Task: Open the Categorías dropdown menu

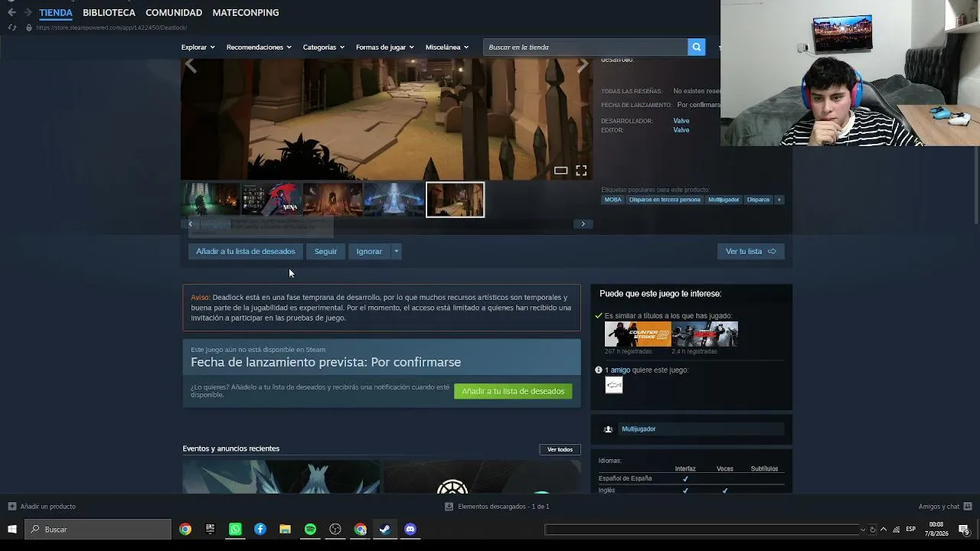Action: [x=323, y=47]
